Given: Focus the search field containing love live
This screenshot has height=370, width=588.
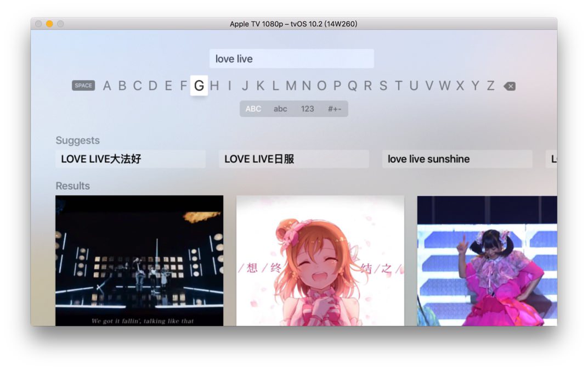Looking at the screenshot, I should [291, 59].
